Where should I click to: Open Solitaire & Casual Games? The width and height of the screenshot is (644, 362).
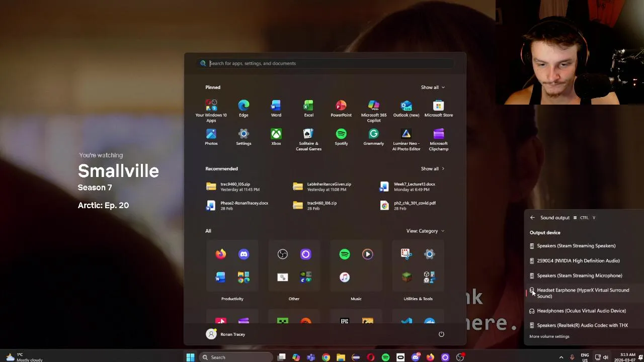coord(308,139)
